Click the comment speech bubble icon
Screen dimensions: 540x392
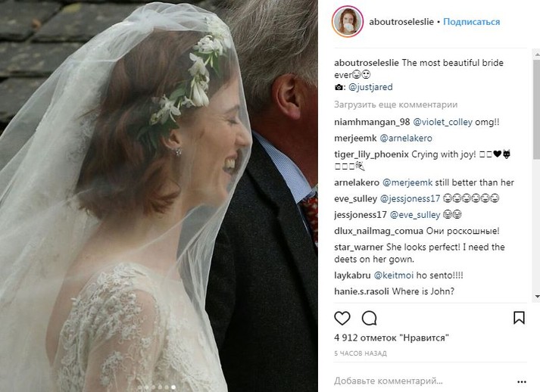tap(370, 318)
